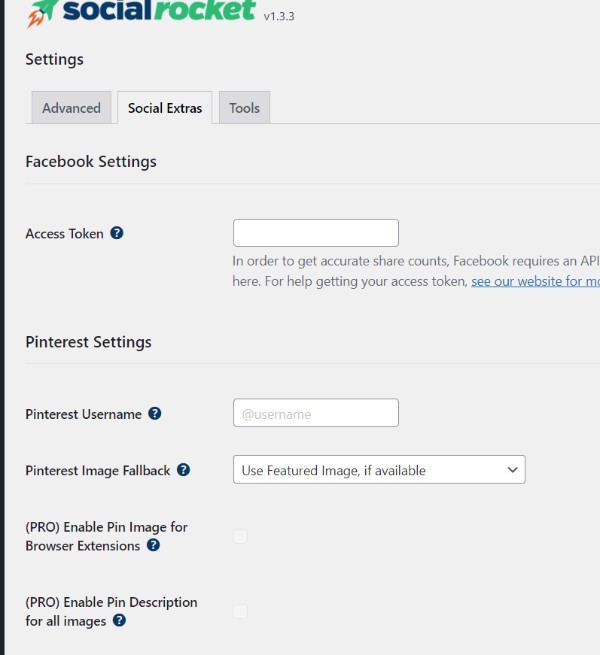The image size is (600, 655).
Task: Click the Facebook Settings heading
Action: tap(91, 162)
